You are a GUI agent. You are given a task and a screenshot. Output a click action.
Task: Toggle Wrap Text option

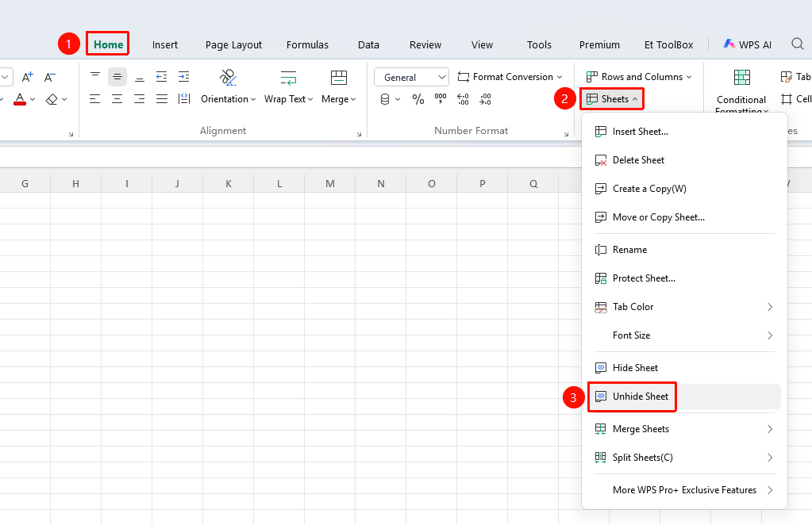(288, 87)
